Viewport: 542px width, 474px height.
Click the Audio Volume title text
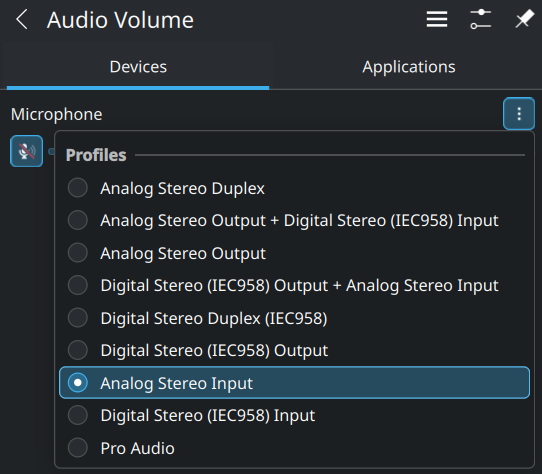pos(120,20)
